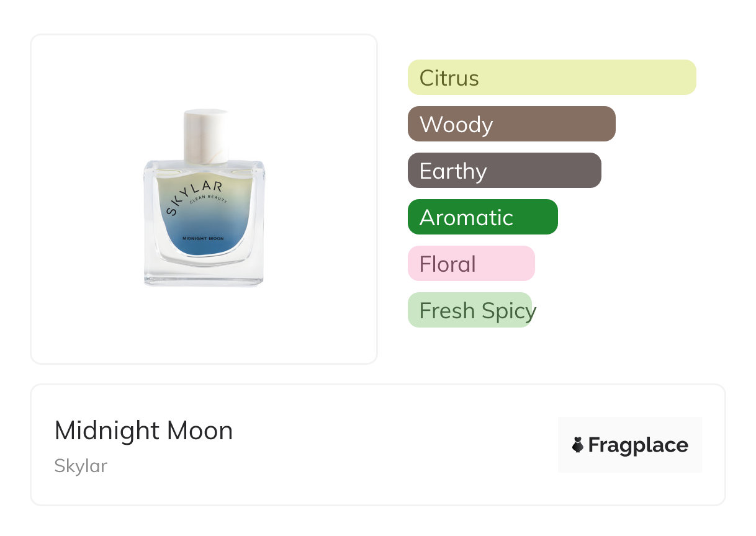Click the Woody text label
This screenshot has width=756, height=536.
pyautogui.click(x=456, y=125)
